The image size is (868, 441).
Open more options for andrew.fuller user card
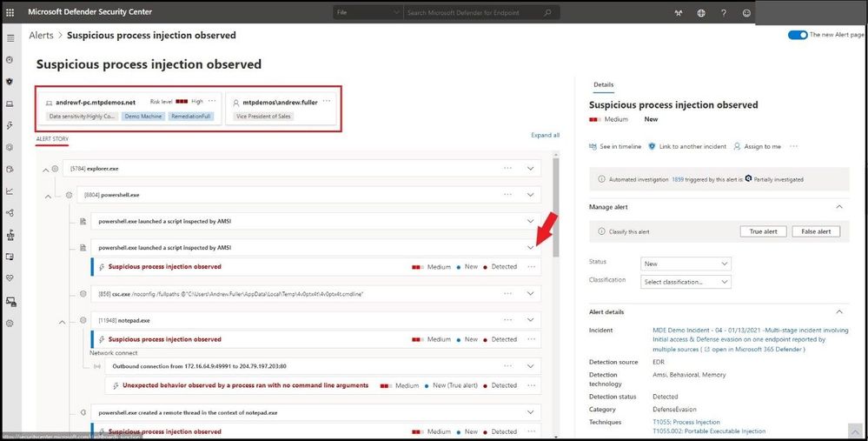(327, 102)
